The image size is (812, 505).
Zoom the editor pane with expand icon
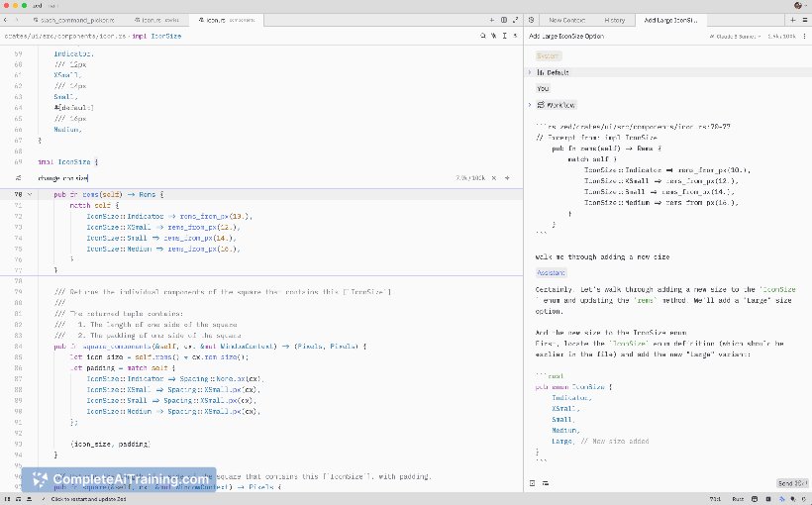click(x=515, y=20)
